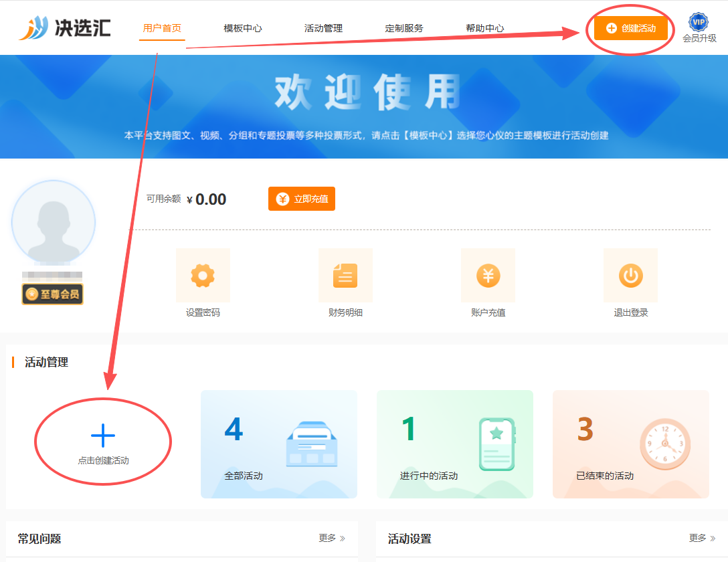This screenshot has width=728, height=562.
Task: Open the 财务明细 document icon
Action: [x=345, y=275]
